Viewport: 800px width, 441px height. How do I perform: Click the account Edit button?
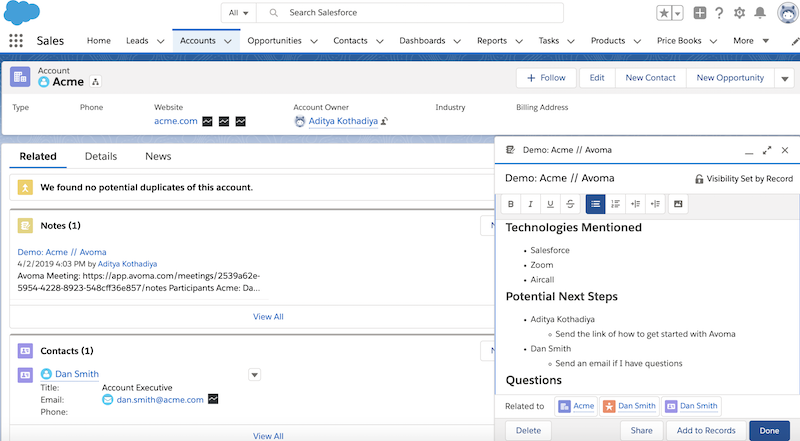597,78
